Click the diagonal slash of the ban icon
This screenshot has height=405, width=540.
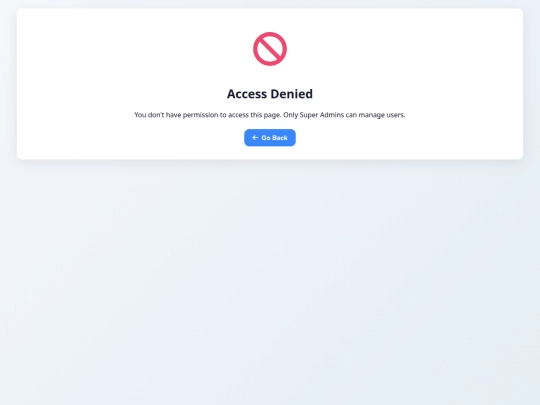[270, 49]
